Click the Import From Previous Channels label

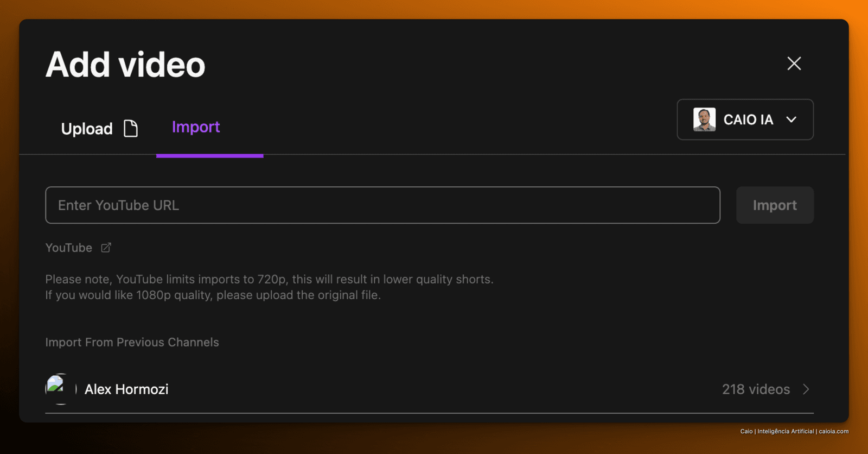click(132, 342)
